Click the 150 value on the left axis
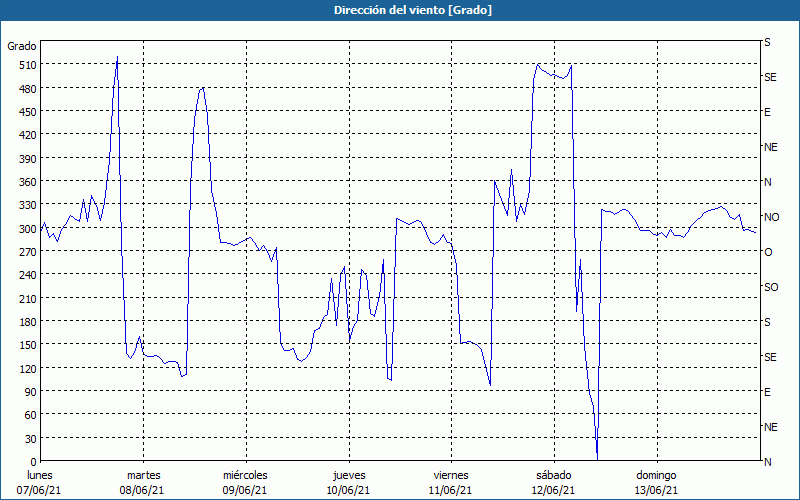The image size is (800, 500). [28, 345]
